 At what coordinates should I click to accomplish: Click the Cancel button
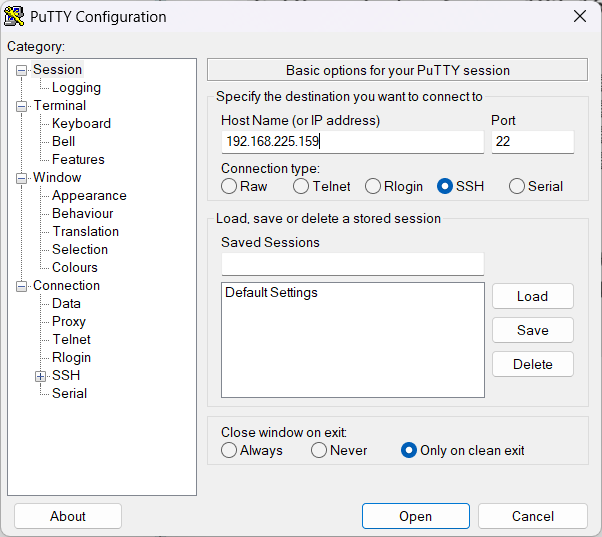tap(533, 516)
